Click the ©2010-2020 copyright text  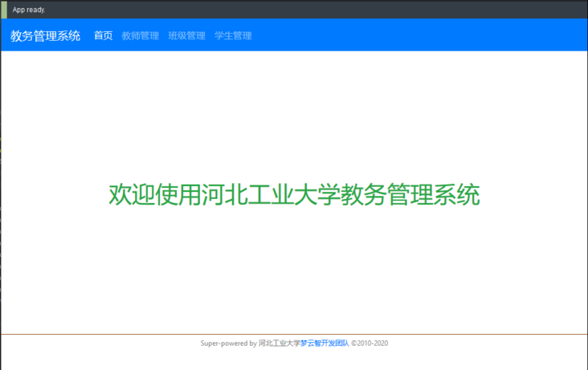(x=370, y=343)
